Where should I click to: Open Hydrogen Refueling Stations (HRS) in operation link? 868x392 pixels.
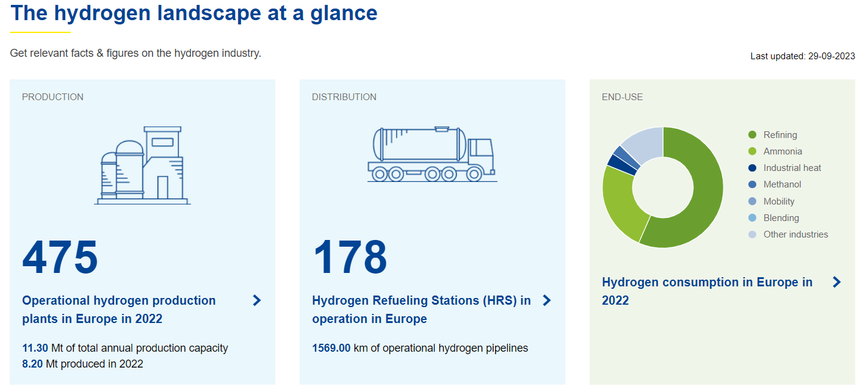click(421, 310)
